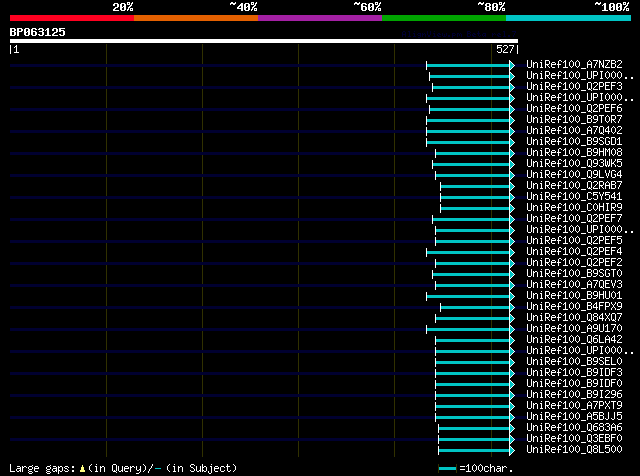Select hit label UniRef100_A7PXT9

[574, 406]
